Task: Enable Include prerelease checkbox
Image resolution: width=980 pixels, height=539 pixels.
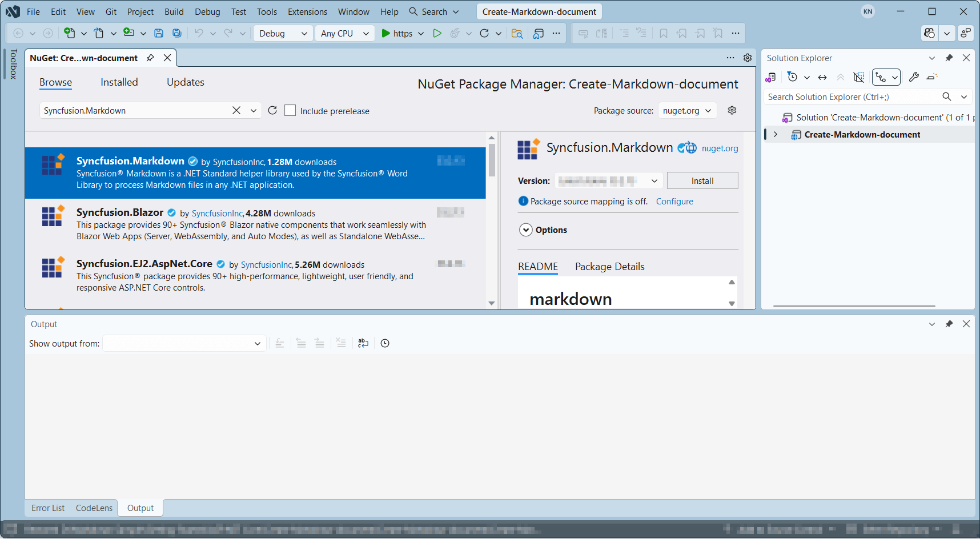Action: point(290,110)
